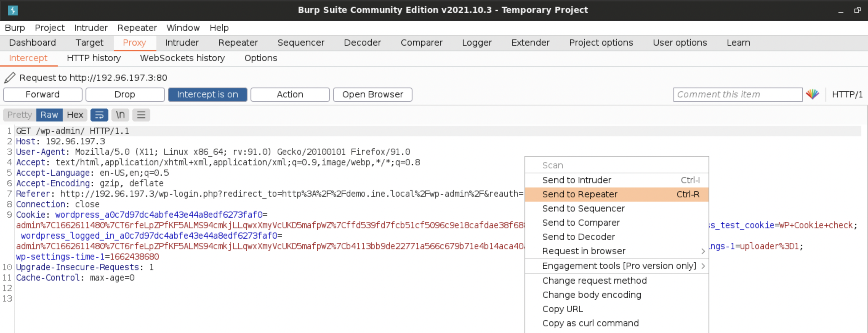Click the Open Browser button

[372, 94]
